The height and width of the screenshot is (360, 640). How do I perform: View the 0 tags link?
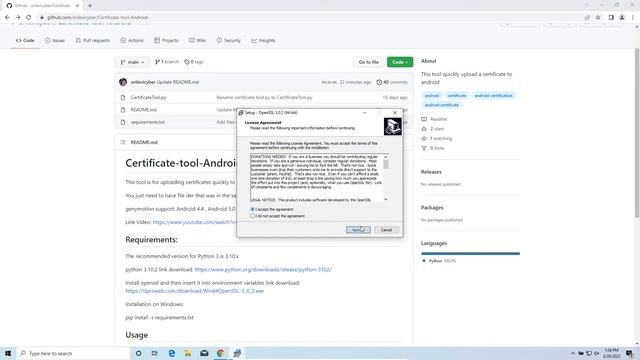(194, 62)
